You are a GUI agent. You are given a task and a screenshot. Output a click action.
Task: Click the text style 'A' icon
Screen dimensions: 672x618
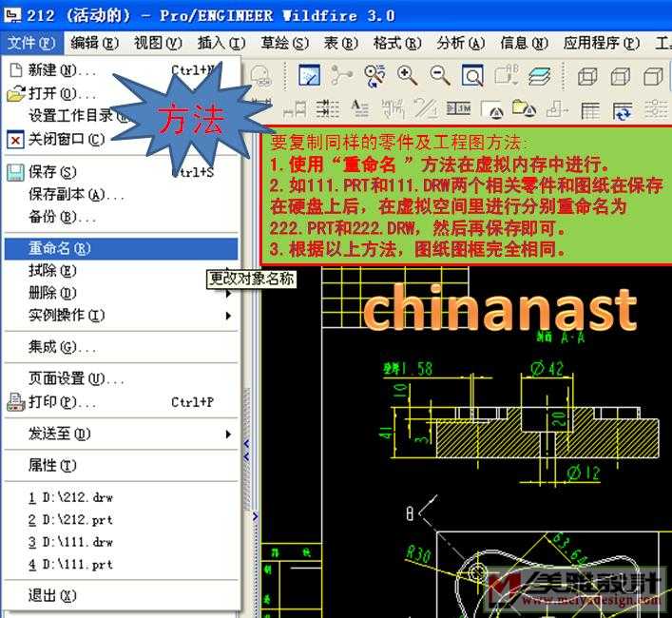(359, 108)
